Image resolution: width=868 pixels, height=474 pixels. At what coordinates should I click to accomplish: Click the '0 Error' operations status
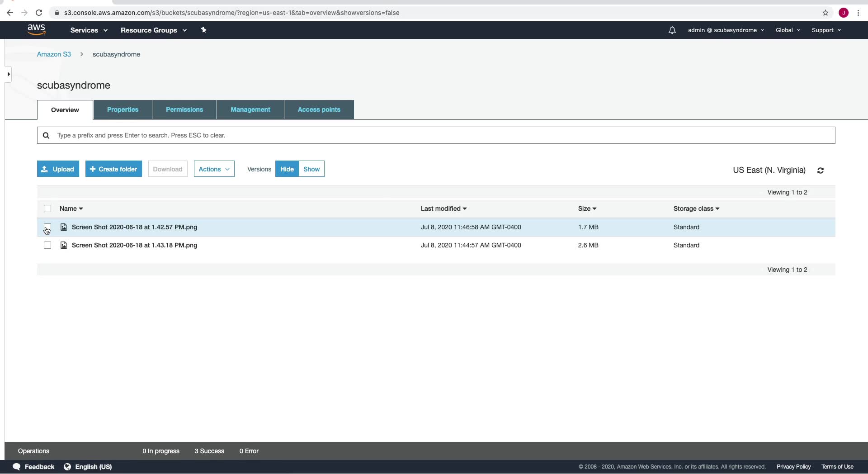[249, 451]
